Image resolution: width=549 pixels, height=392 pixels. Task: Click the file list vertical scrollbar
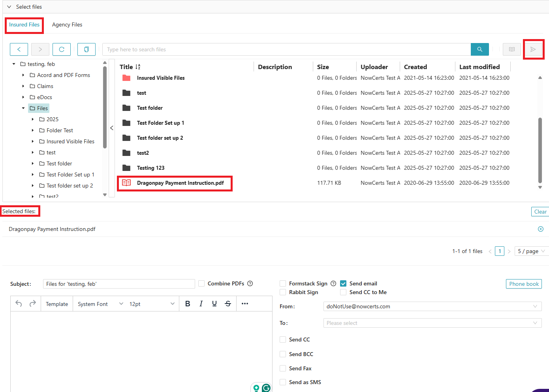pyautogui.click(x=540, y=150)
